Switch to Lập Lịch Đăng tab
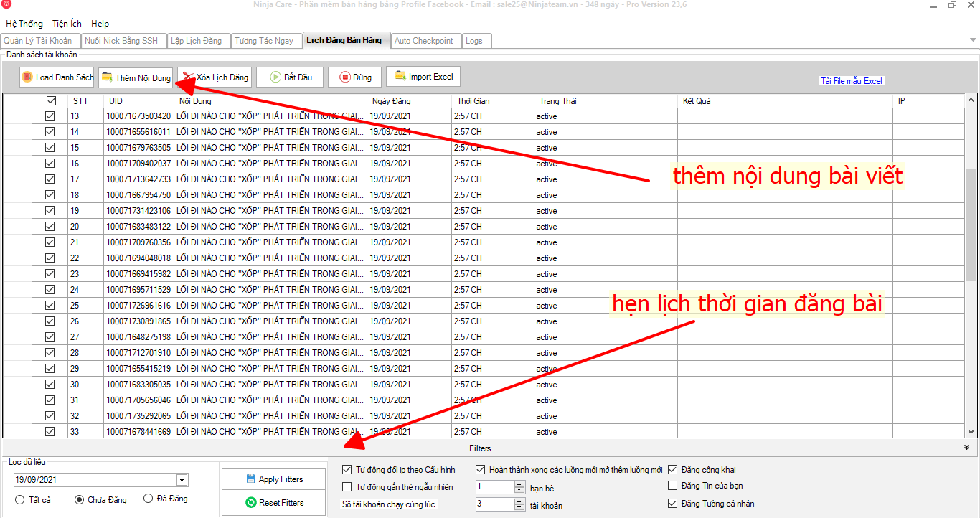Viewport: 980px width, 518px height. [197, 41]
